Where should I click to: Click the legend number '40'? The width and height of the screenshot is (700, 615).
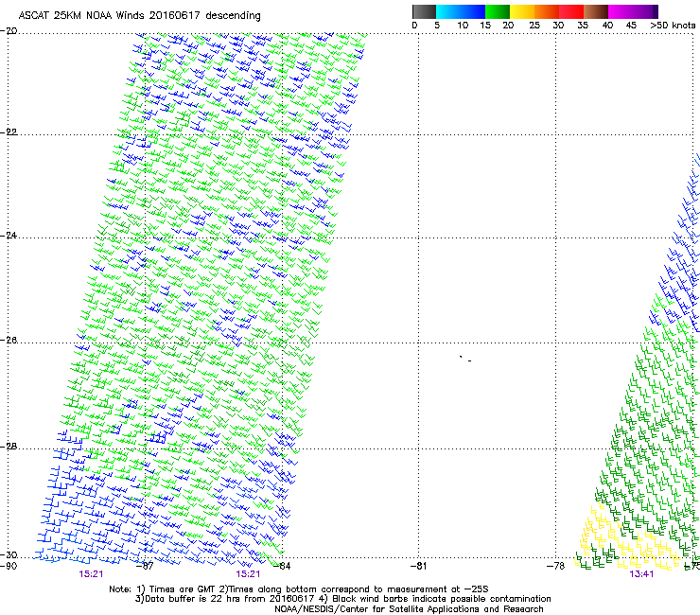coord(607,26)
